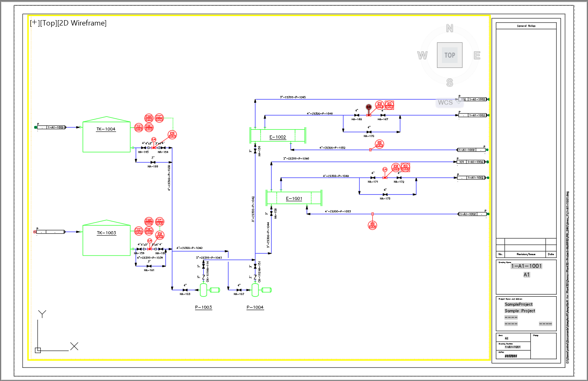This screenshot has width=588, height=381.
Task: Click line label 3"-CS300-P-1045
Action: coord(293,97)
